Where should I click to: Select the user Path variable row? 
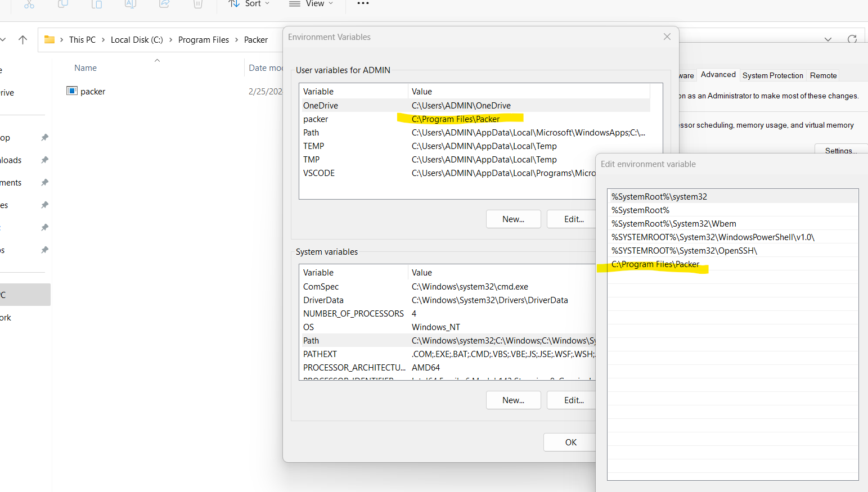click(x=475, y=132)
